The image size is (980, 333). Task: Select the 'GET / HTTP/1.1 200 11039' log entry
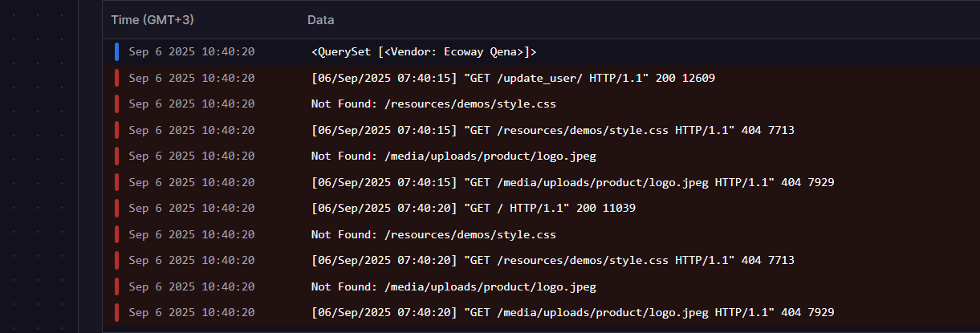tap(474, 209)
